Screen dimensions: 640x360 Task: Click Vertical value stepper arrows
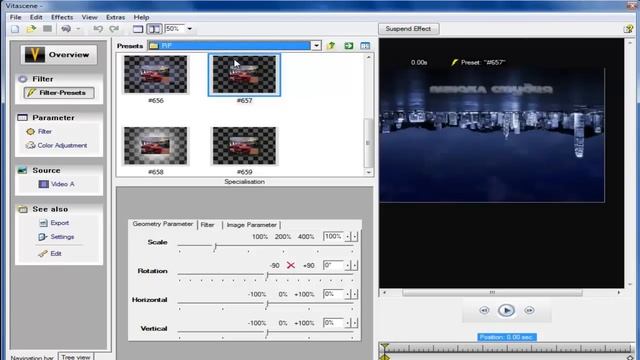pyautogui.click(x=351, y=323)
